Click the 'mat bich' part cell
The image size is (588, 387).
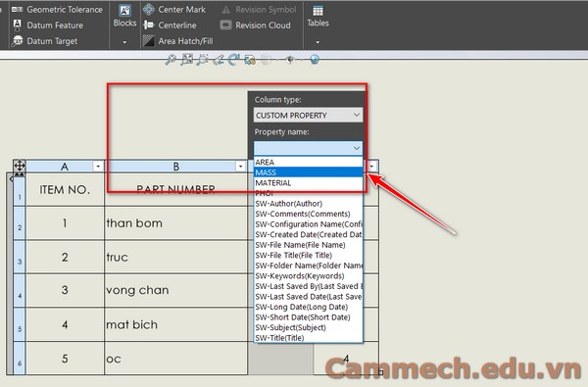[x=175, y=324]
